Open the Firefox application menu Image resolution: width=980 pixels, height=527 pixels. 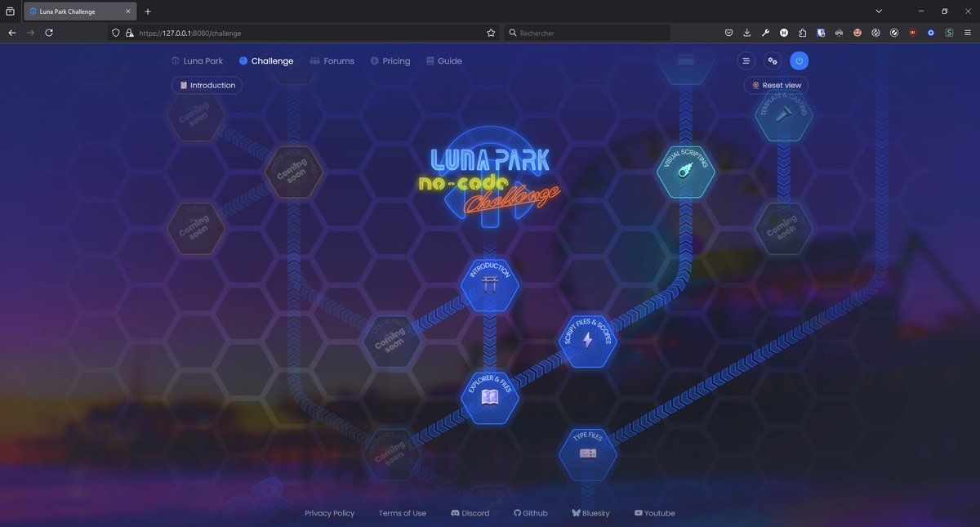tap(967, 33)
